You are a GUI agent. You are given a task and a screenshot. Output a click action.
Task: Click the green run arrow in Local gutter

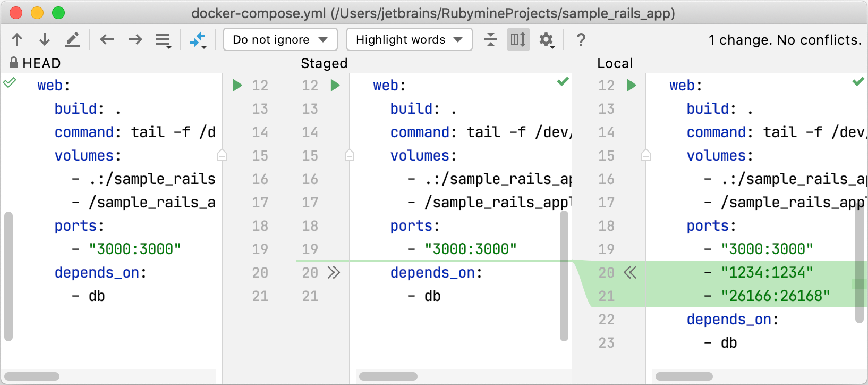(632, 85)
